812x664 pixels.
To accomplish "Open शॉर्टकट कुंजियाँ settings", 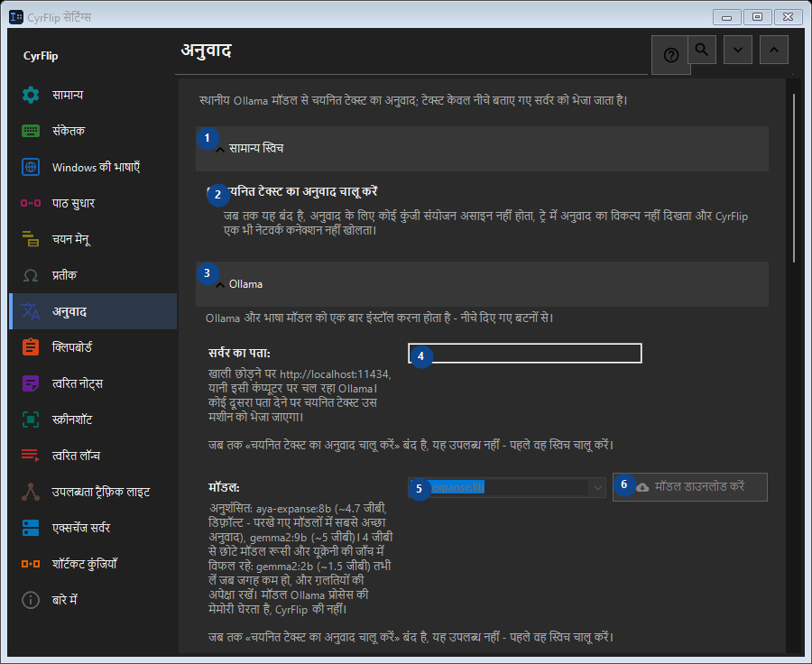I will 93,564.
